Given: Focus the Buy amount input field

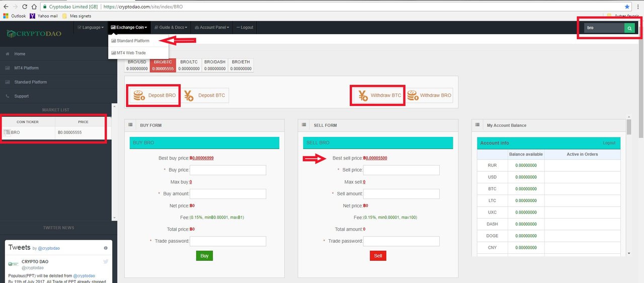Looking at the screenshot, I should [228, 194].
